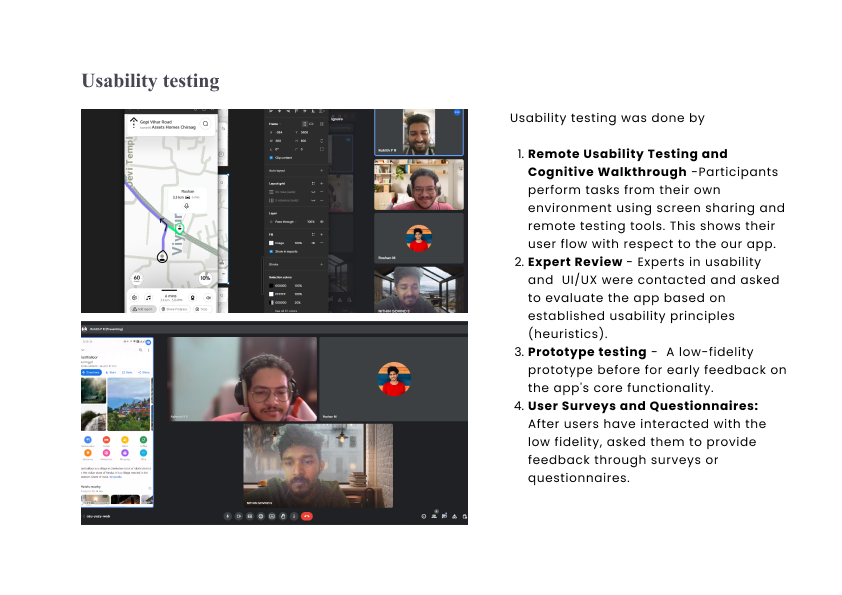
Task: Tap the music note icon in navigation bar
Action: 148,298
